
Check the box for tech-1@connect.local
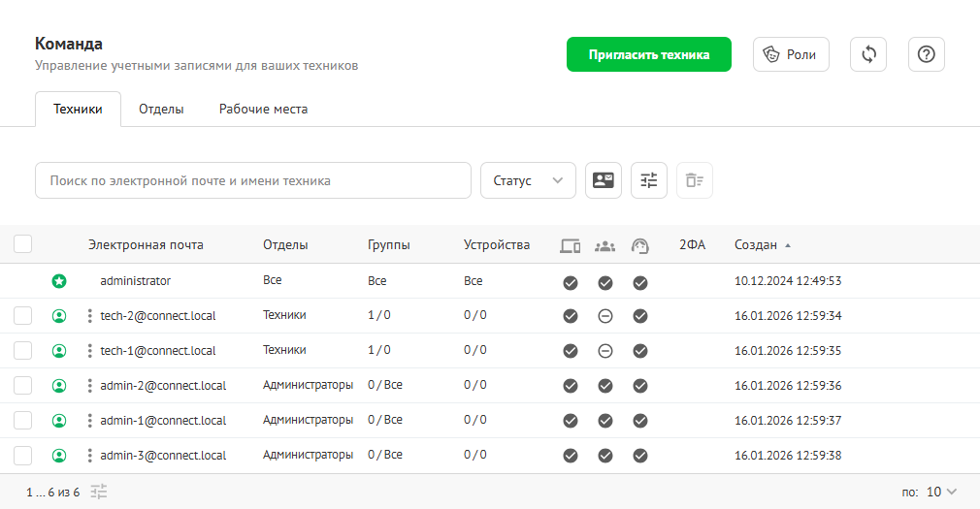23,351
